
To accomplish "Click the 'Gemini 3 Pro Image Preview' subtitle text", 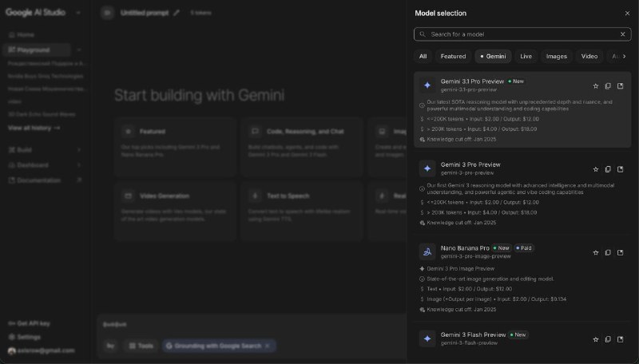I will click(x=461, y=269).
